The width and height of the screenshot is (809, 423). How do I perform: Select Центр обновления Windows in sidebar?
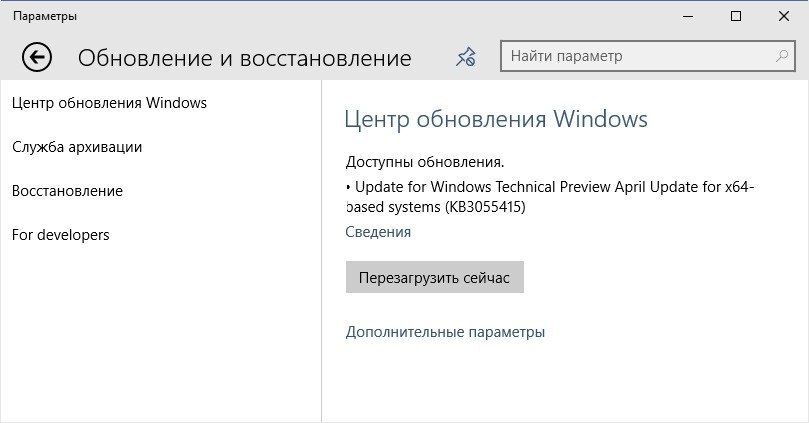tap(110, 103)
